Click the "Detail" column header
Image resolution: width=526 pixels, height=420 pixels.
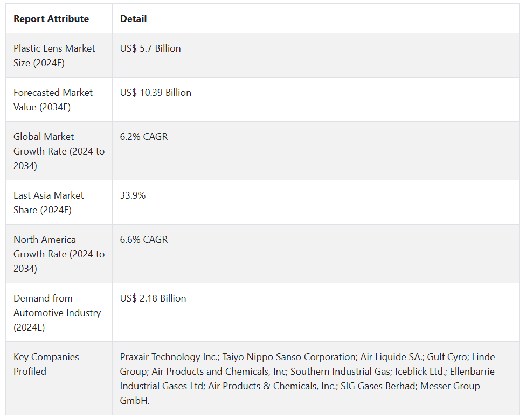(133, 19)
